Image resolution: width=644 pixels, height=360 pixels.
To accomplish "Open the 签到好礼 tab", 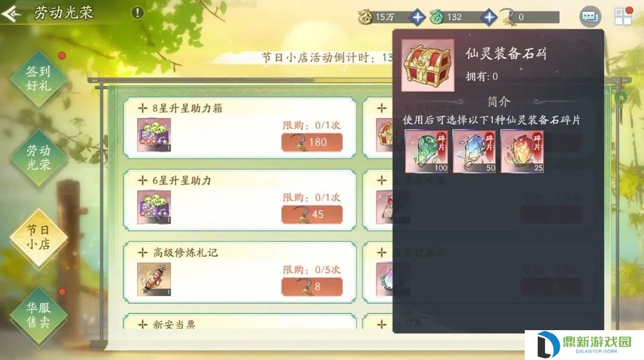I will tap(39, 79).
